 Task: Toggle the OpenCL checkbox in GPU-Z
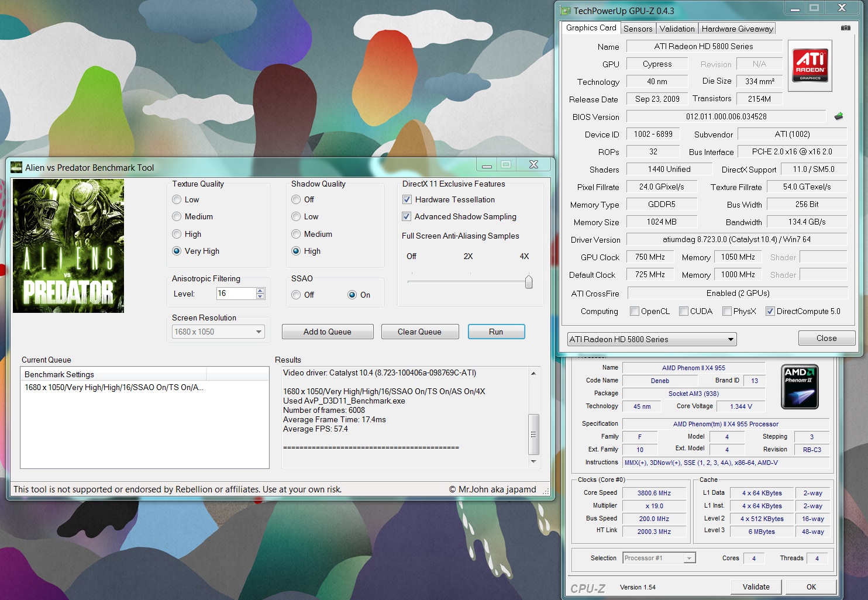pos(634,311)
